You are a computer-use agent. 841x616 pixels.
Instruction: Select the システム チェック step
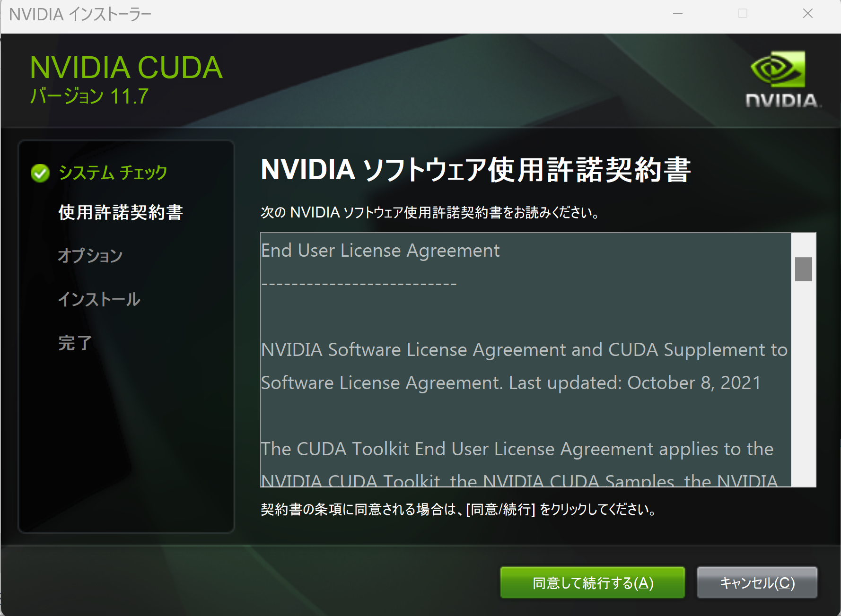113,173
